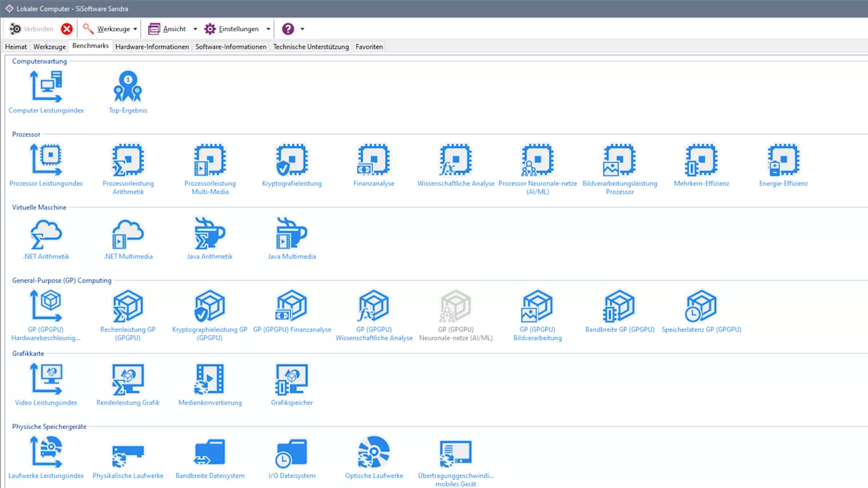Run Energie-Effizienz benchmark
The image size is (868, 488).
pyautogui.click(x=783, y=165)
